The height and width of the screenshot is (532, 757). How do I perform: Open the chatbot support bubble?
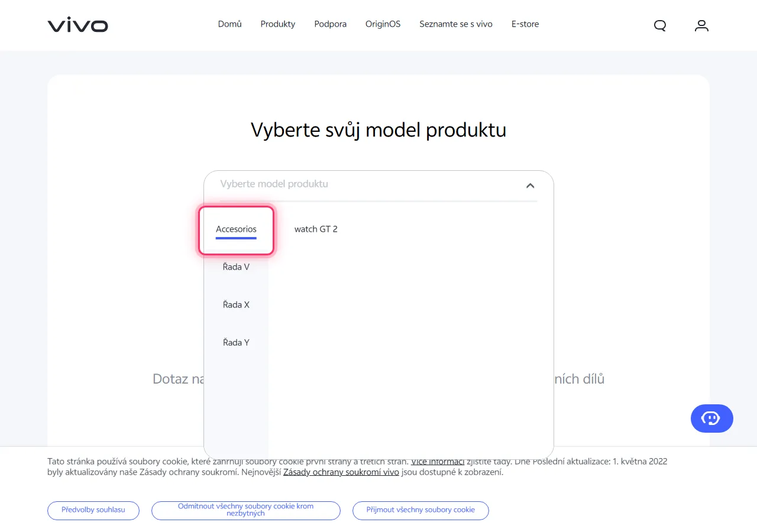click(x=712, y=419)
